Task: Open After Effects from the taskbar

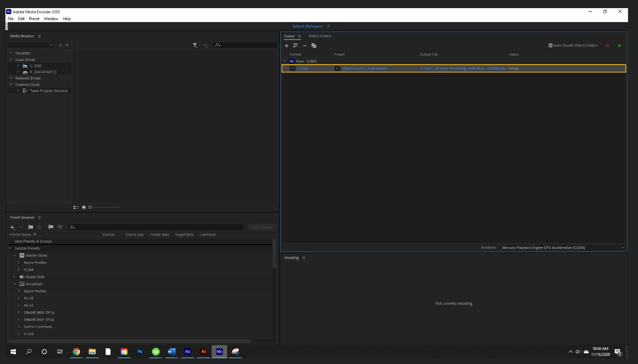Action: click(x=187, y=351)
